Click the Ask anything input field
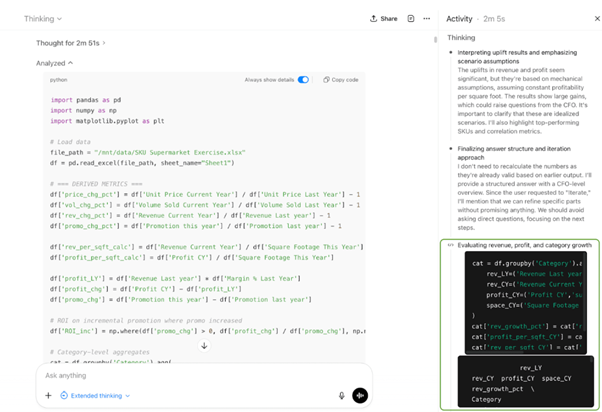Image resolution: width=602 pixels, height=412 pixels. (190, 375)
